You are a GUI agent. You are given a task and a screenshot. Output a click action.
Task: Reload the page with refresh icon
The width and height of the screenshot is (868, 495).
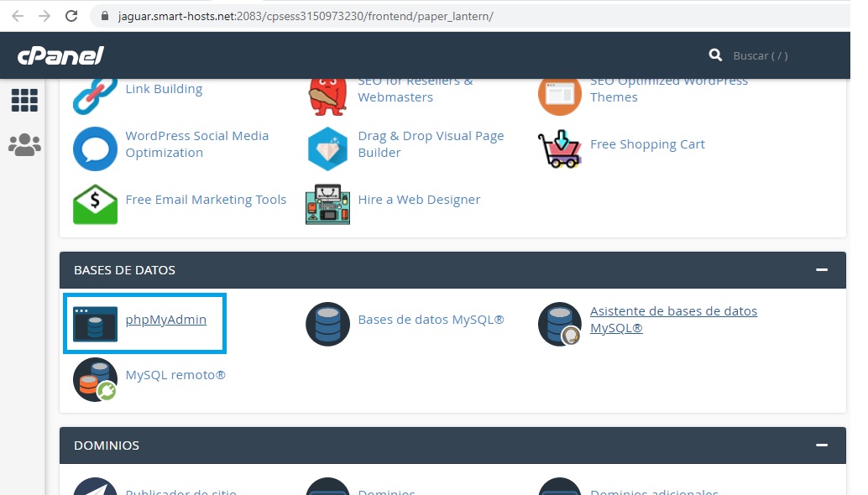pos(71,16)
